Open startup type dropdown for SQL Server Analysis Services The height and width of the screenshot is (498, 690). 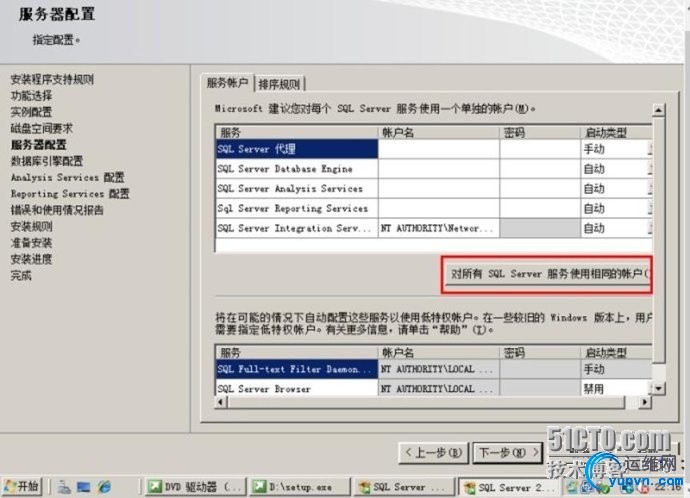[650, 188]
